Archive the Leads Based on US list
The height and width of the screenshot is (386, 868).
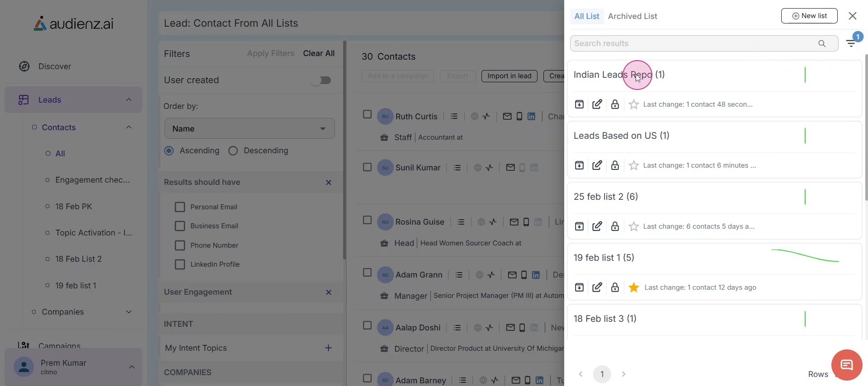coord(579,165)
